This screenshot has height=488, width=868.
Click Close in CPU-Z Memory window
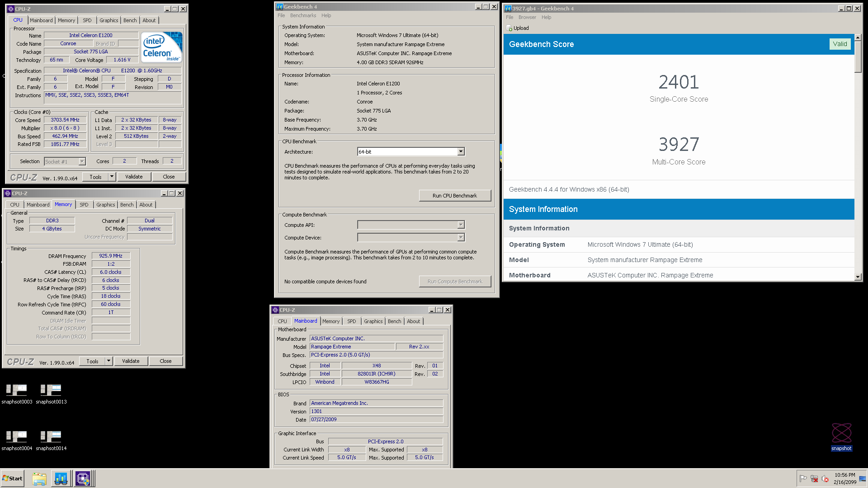165,361
